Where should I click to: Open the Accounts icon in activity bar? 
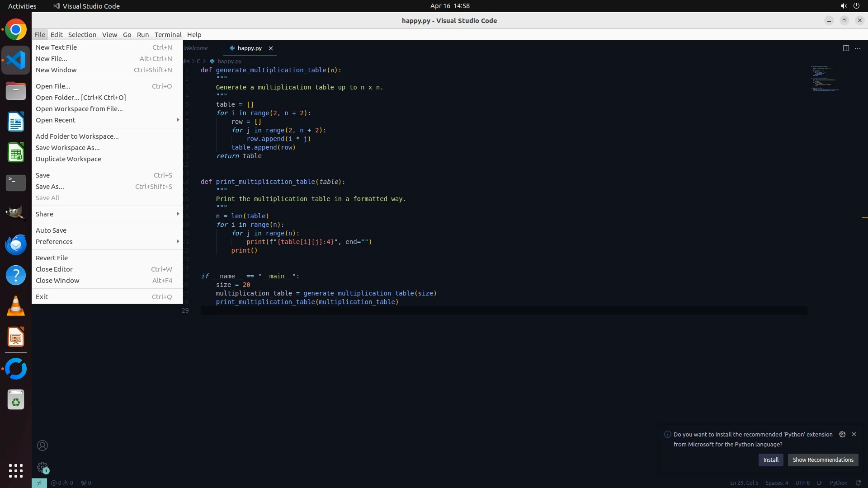click(x=42, y=446)
